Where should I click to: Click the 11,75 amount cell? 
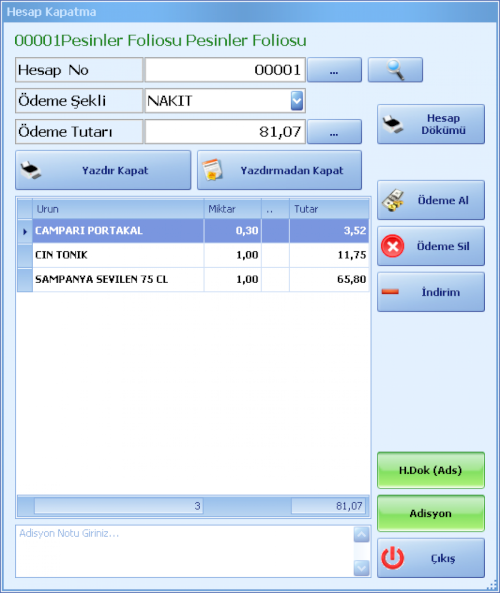point(329,255)
